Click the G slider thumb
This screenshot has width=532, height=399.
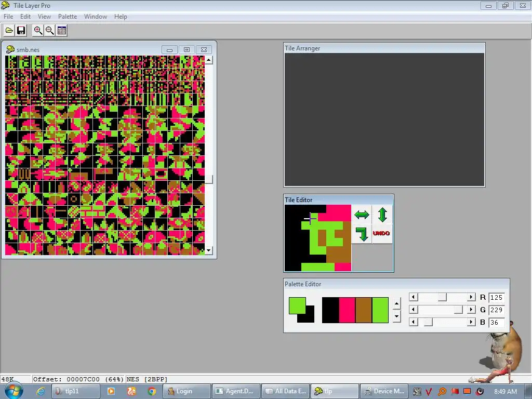tap(458, 310)
